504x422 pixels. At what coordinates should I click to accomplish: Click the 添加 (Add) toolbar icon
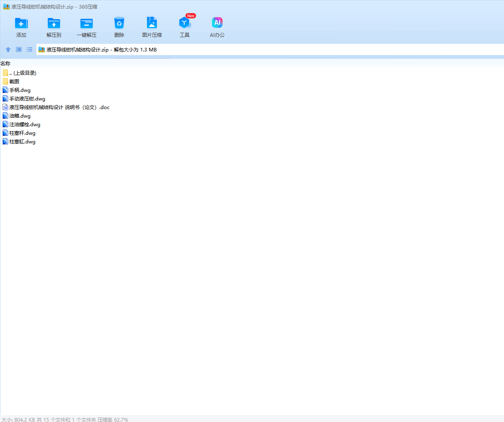click(21, 23)
